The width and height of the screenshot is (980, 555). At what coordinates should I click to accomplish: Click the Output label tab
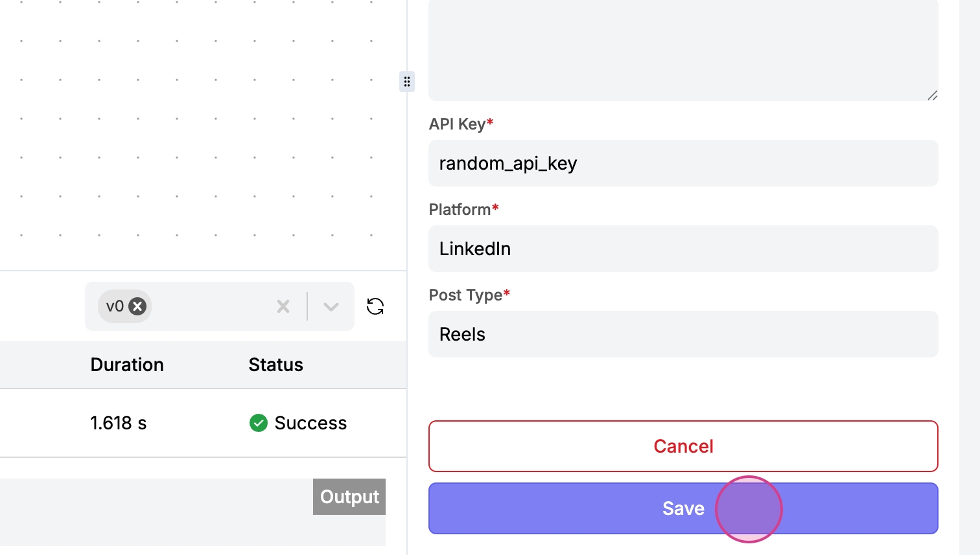[349, 497]
